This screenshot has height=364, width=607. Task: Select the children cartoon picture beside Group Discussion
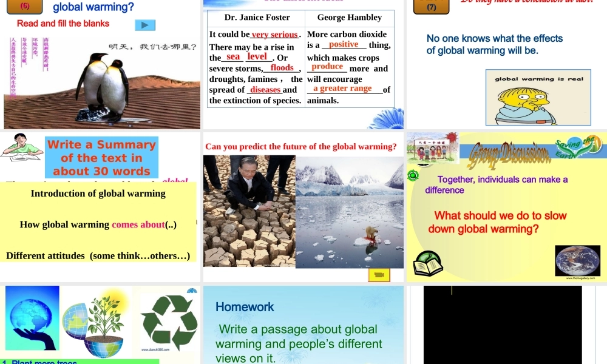433,148
